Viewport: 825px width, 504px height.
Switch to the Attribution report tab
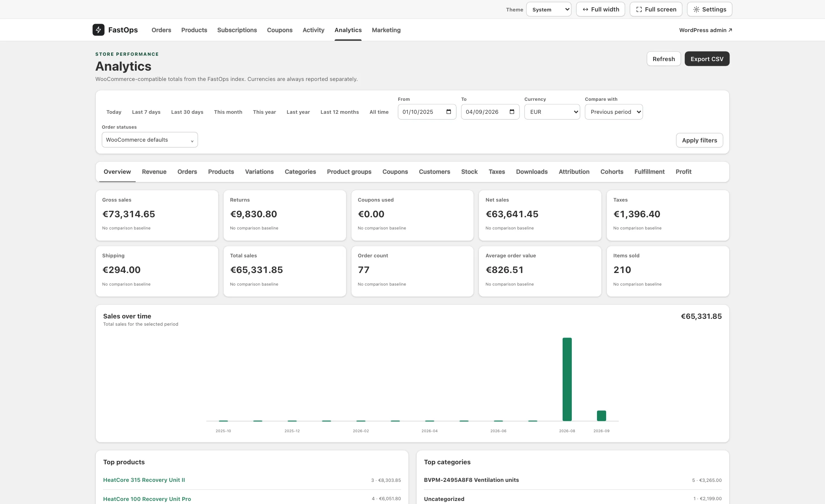pyautogui.click(x=574, y=172)
